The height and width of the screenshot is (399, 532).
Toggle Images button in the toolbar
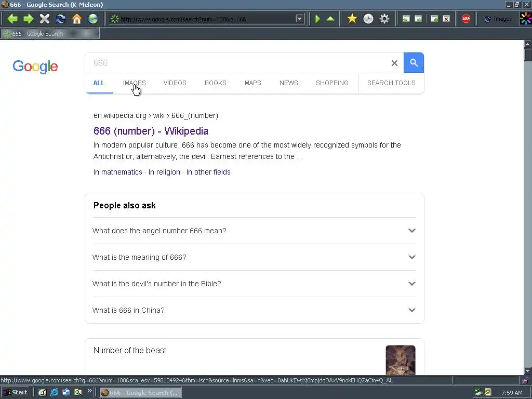click(498, 19)
